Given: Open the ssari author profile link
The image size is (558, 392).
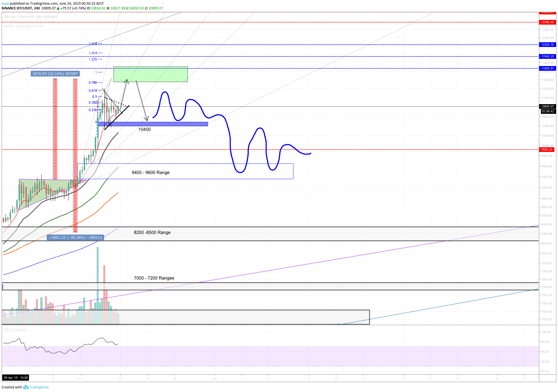Looking at the screenshot, I should point(5,4).
